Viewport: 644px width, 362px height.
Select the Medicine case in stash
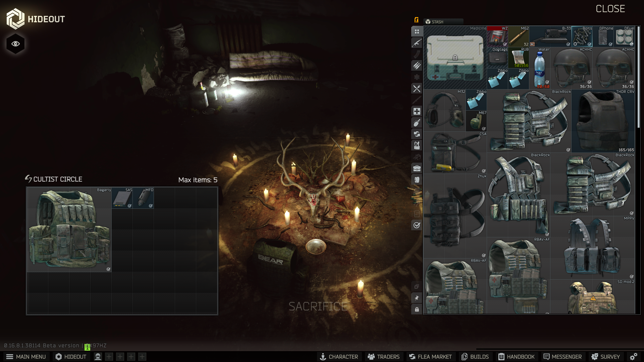pyautogui.click(x=455, y=58)
